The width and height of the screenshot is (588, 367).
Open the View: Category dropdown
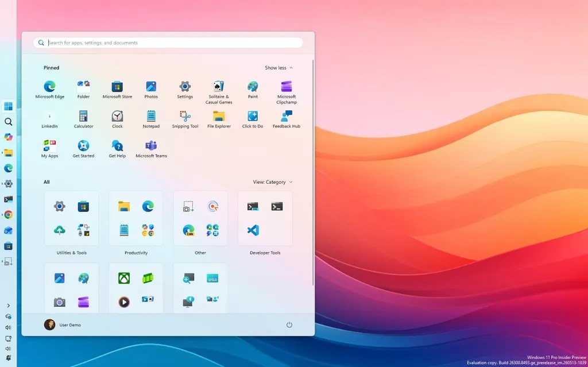pyautogui.click(x=273, y=182)
